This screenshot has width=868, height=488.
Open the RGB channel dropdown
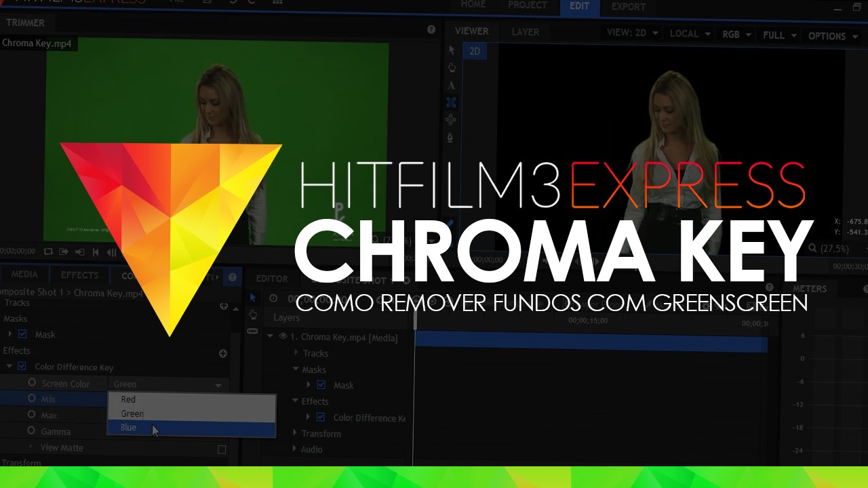[737, 34]
